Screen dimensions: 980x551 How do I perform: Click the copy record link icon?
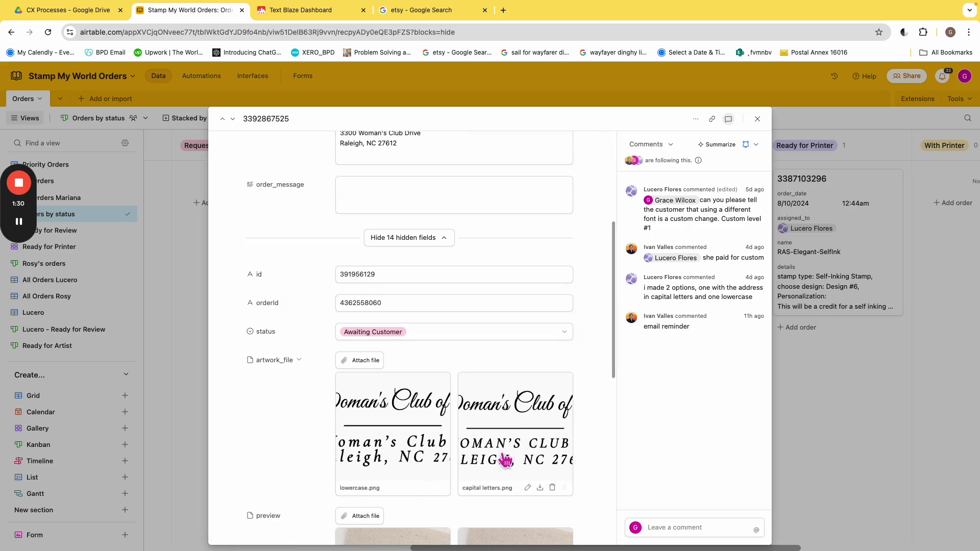coord(712,119)
